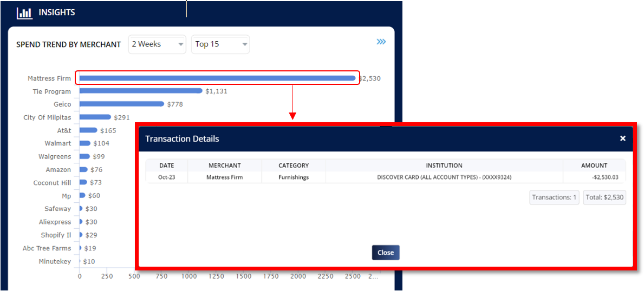Click the Total: $2,530 badge
Viewport: 644px width, 291px height.
tap(604, 197)
